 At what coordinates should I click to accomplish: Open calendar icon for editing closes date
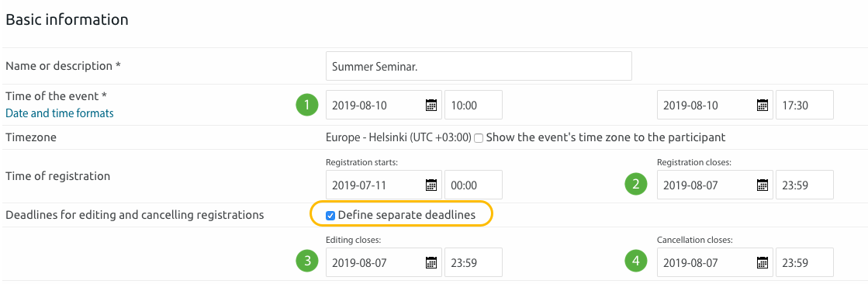pos(431,262)
